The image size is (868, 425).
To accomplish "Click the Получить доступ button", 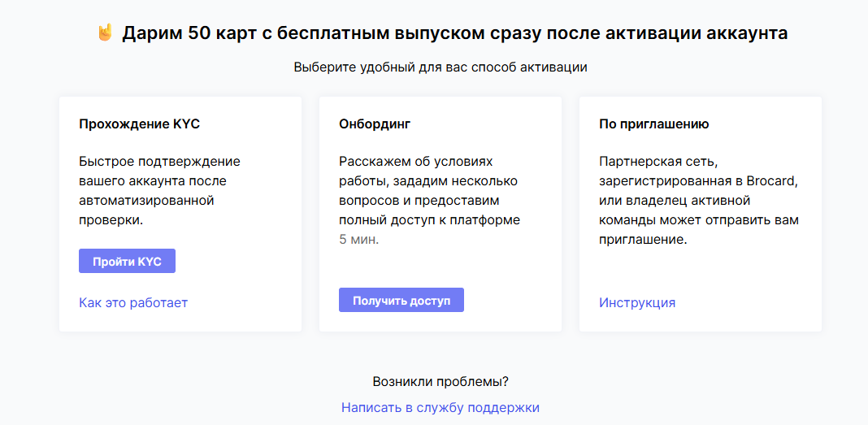I will point(401,300).
